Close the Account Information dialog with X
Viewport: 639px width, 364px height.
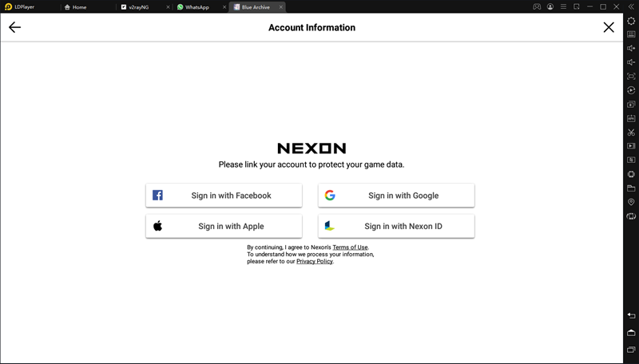coord(609,27)
